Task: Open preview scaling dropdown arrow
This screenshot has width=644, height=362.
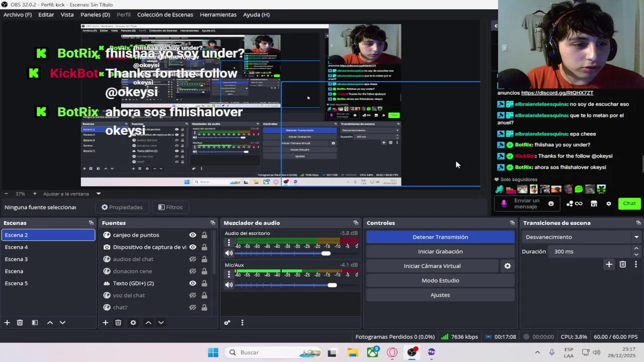Action: pyautogui.click(x=99, y=194)
